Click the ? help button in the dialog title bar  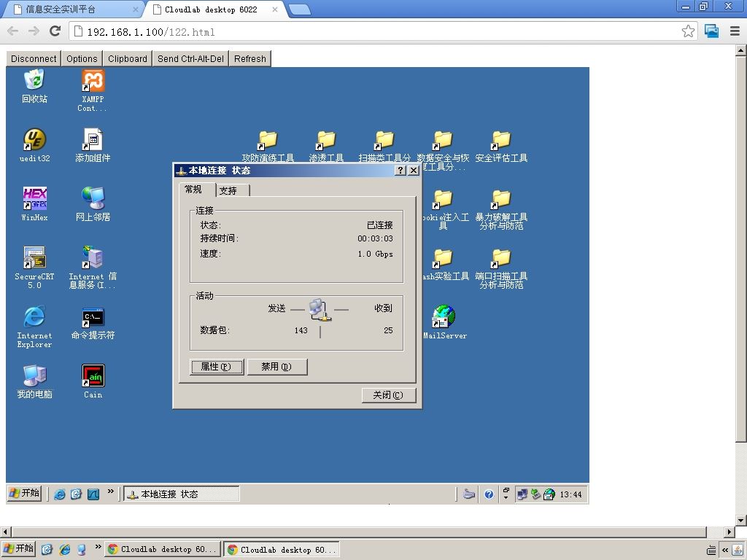(x=400, y=171)
